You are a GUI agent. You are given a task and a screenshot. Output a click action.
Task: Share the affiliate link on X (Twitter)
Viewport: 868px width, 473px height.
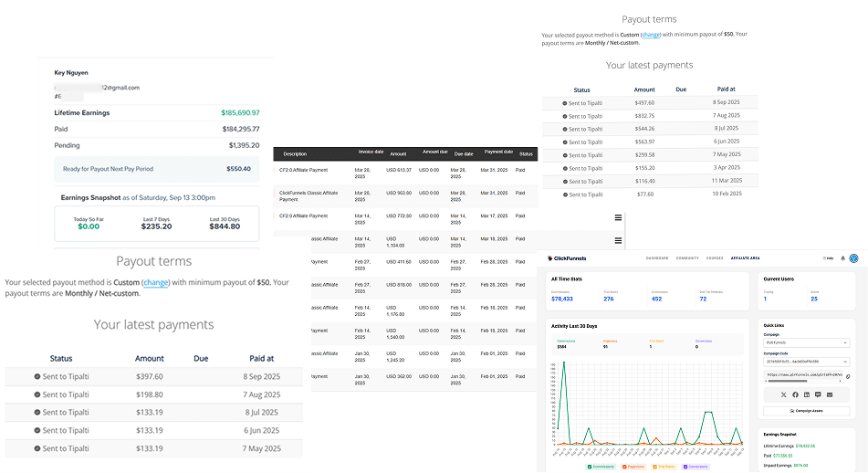click(783, 394)
